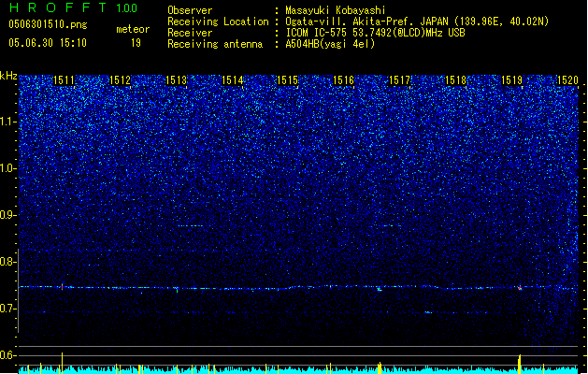Screen dimensions: 588x374
Task: Click the 1515 time marker
Action: click(x=287, y=80)
